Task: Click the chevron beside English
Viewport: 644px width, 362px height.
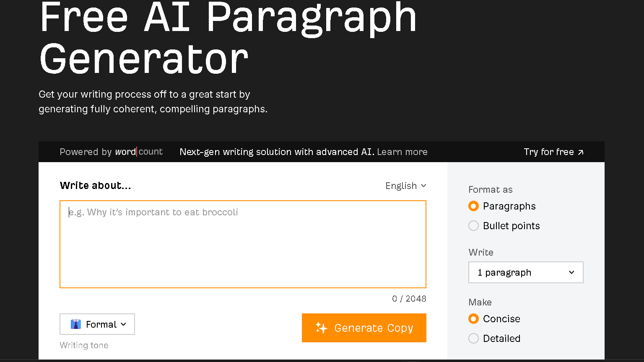Action: pyautogui.click(x=423, y=186)
